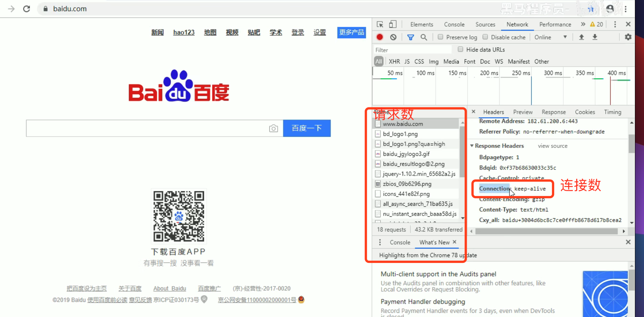The width and height of the screenshot is (644, 317).
Task: Open the drawer Console tab
Action: pyautogui.click(x=400, y=242)
